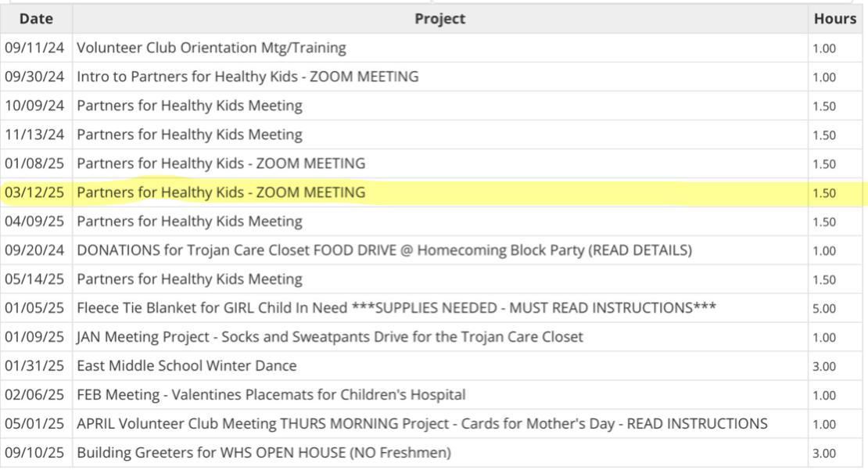This screenshot has width=868, height=474.
Task: Click the 09/11/24 date cell
Action: click(x=34, y=48)
